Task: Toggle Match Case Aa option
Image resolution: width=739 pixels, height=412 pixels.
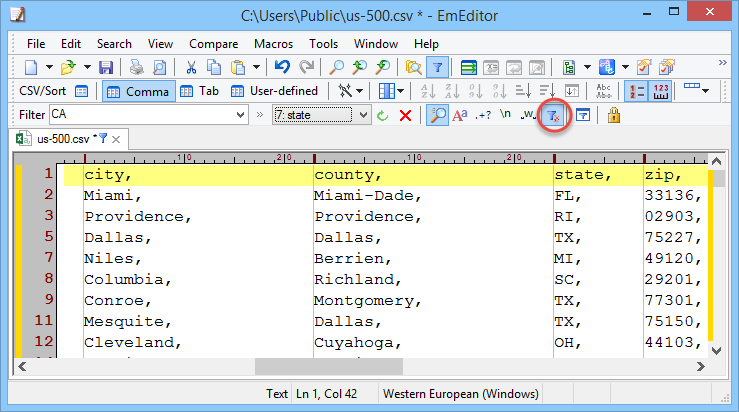Action: (x=460, y=115)
